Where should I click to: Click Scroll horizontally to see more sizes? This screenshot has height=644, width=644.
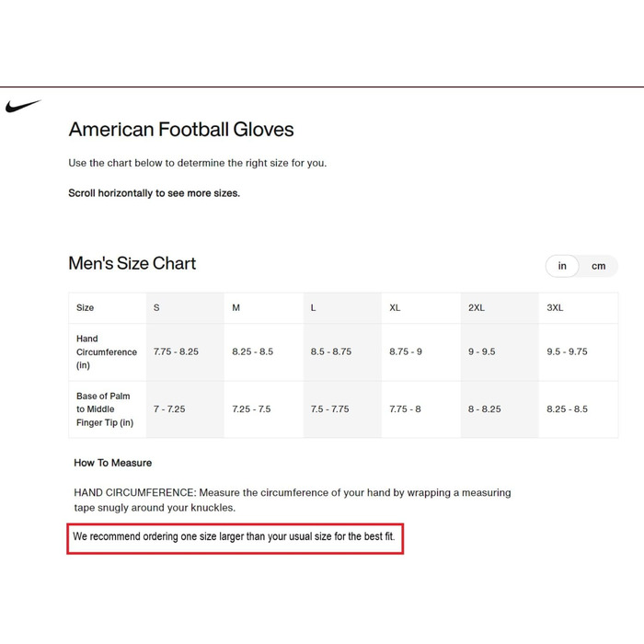pos(154,193)
